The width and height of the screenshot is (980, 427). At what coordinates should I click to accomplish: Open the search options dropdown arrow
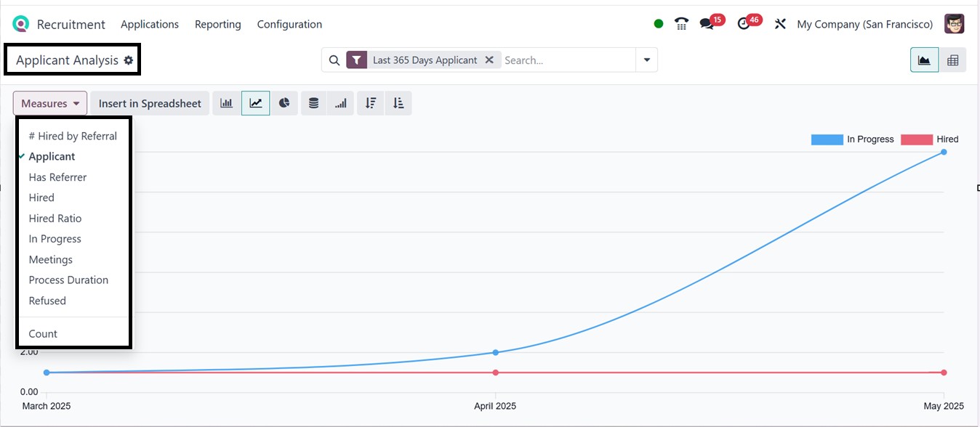[x=646, y=60]
